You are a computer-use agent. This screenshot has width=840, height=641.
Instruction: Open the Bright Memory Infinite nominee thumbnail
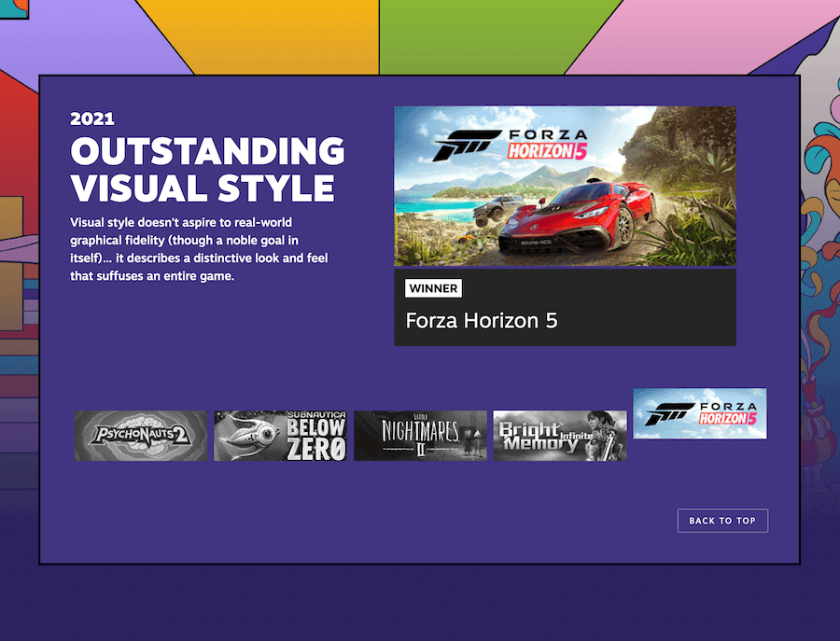coord(560,436)
